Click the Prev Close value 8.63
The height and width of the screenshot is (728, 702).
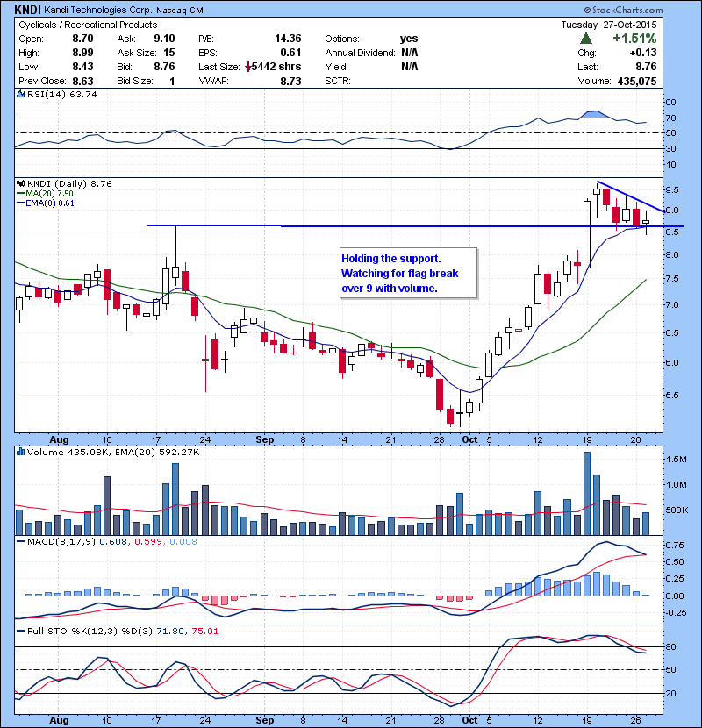tap(82, 81)
